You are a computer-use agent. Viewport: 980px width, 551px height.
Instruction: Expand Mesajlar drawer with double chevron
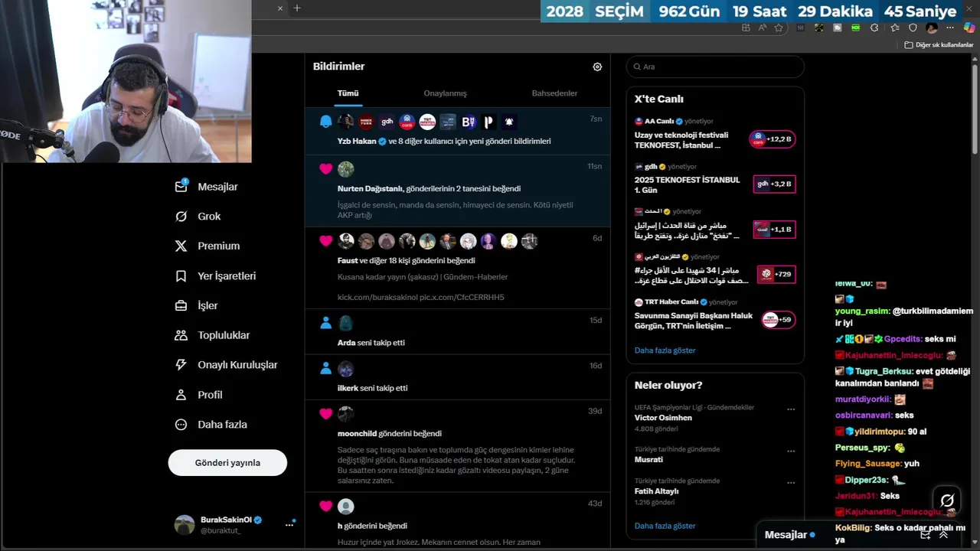(x=943, y=535)
